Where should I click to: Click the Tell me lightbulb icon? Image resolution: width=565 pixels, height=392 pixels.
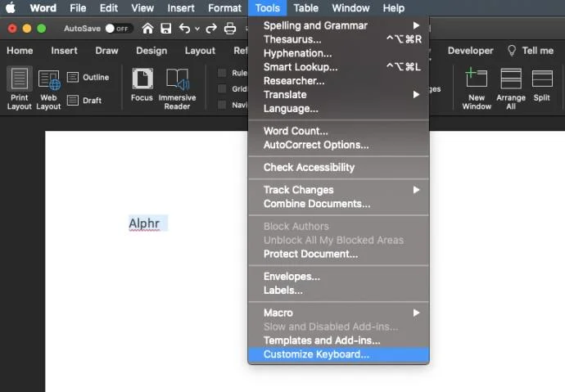pyautogui.click(x=512, y=51)
